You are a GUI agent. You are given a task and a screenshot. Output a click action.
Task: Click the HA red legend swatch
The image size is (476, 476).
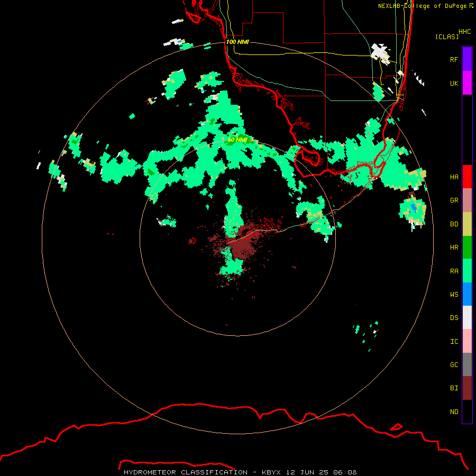(x=467, y=177)
